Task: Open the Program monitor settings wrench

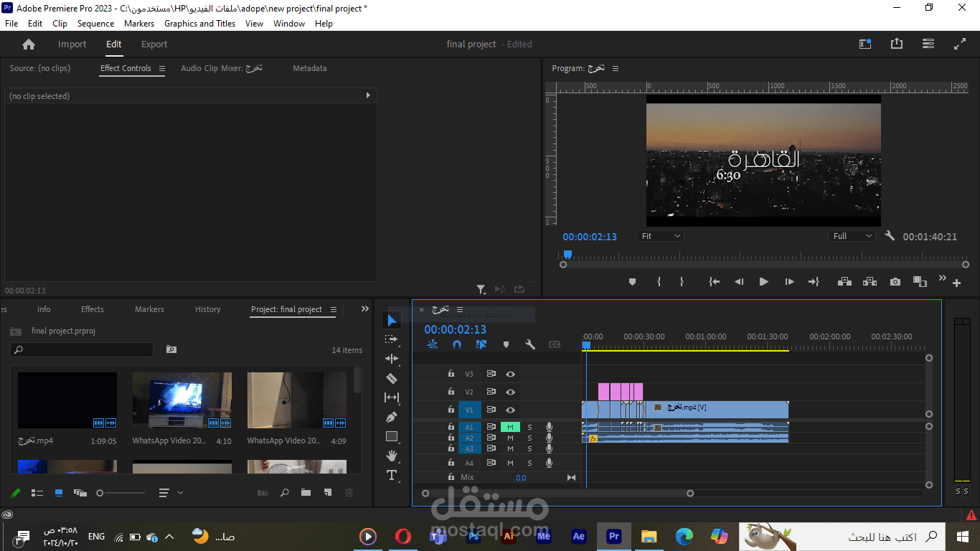Action: [890, 235]
